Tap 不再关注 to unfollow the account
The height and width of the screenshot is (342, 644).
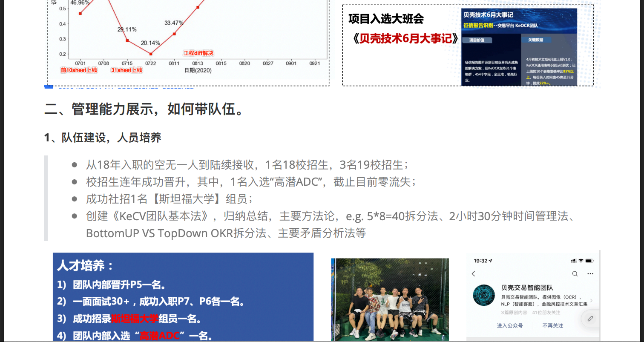click(553, 326)
